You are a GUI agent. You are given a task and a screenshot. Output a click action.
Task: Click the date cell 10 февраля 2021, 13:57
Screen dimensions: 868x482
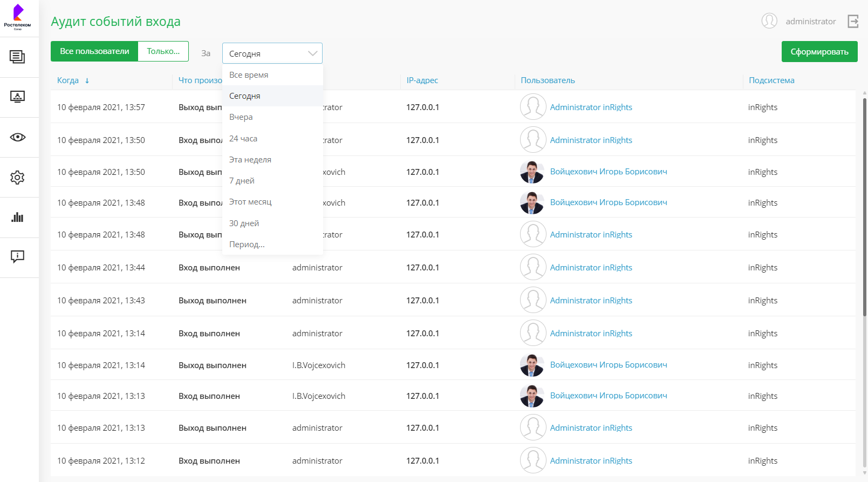click(x=101, y=107)
